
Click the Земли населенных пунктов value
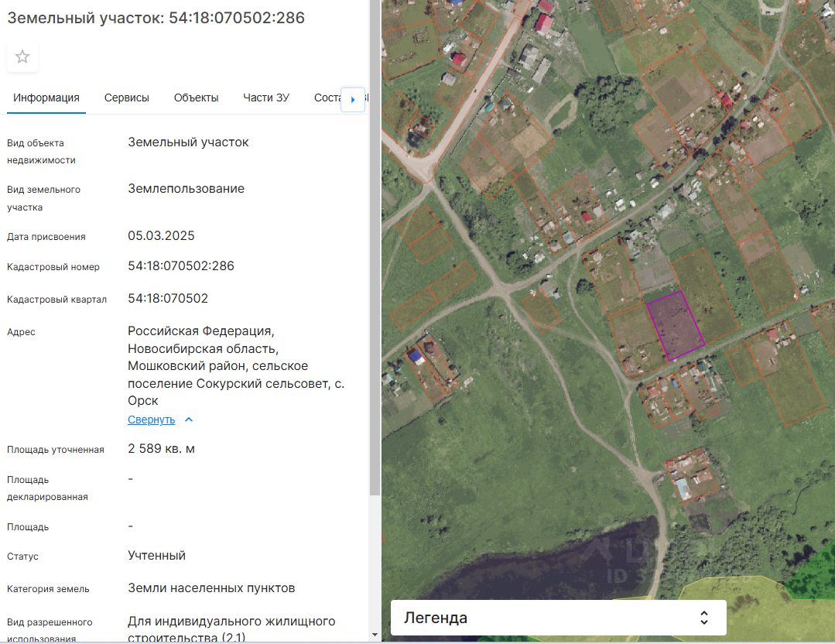(x=211, y=588)
